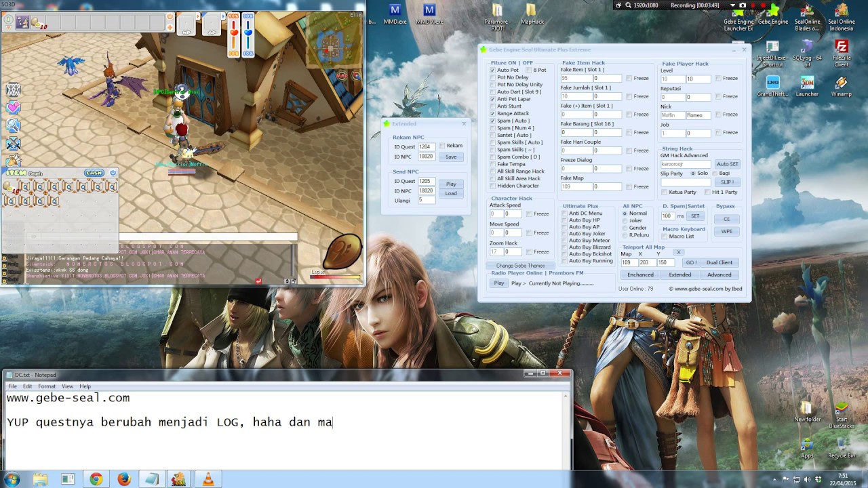Click the crossed swords icon in game sidebar
The width and height of the screenshot is (868, 488).
[13, 144]
